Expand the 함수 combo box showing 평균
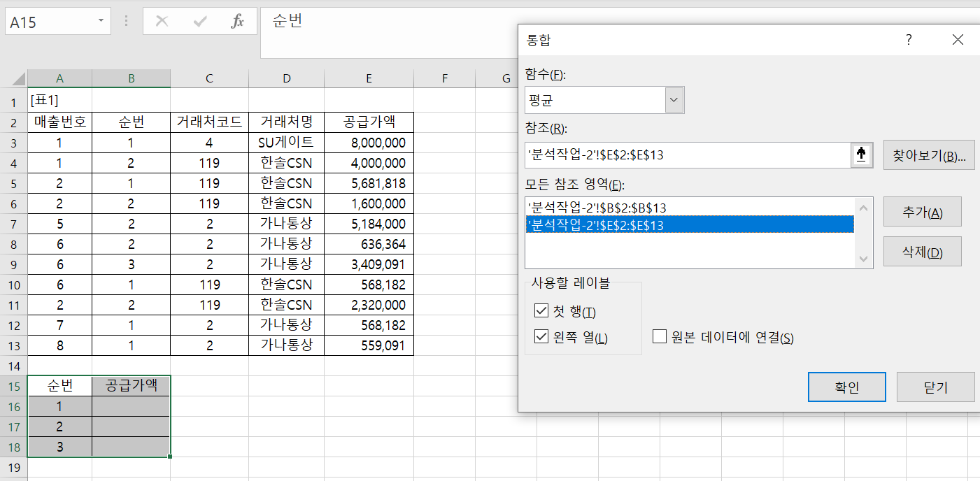 [x=674, y=100]
